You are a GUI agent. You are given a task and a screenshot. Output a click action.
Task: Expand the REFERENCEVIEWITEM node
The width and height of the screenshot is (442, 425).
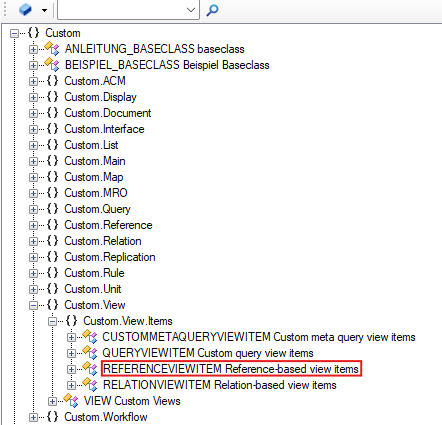coord(71,369)
